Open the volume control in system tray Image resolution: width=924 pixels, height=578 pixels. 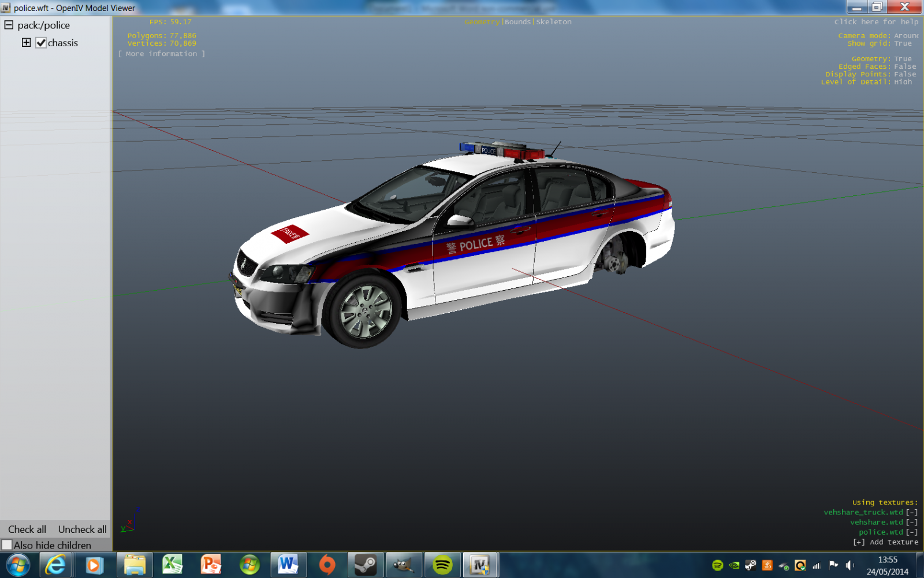[x=850, y=565]
